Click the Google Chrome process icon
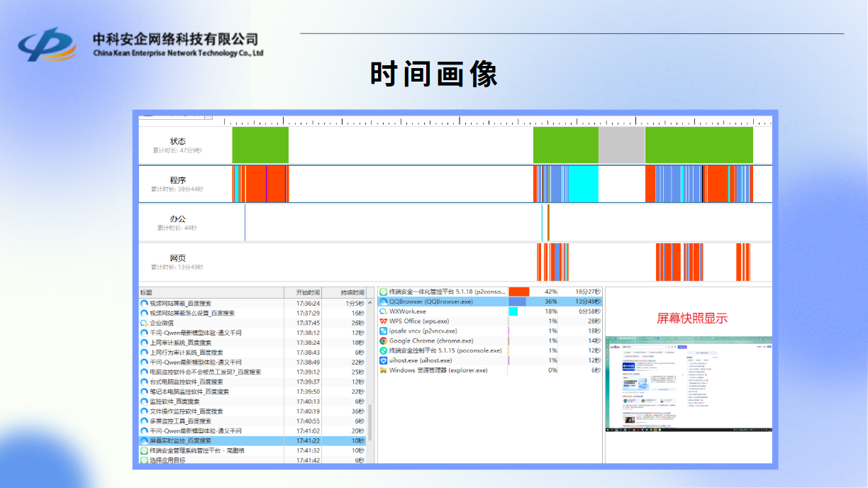 click(x=384, y=340)
